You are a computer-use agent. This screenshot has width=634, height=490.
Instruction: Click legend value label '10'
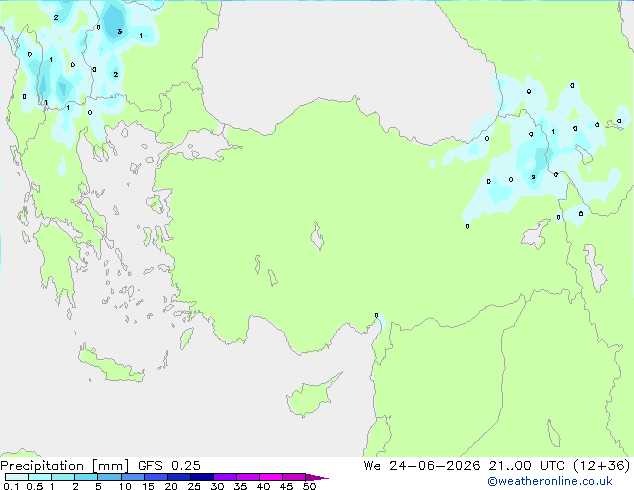pyautogui.click(x=125, y=486)
